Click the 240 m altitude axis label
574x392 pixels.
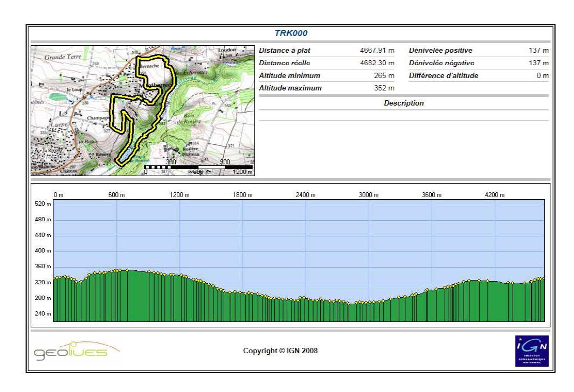pos(43,313)
